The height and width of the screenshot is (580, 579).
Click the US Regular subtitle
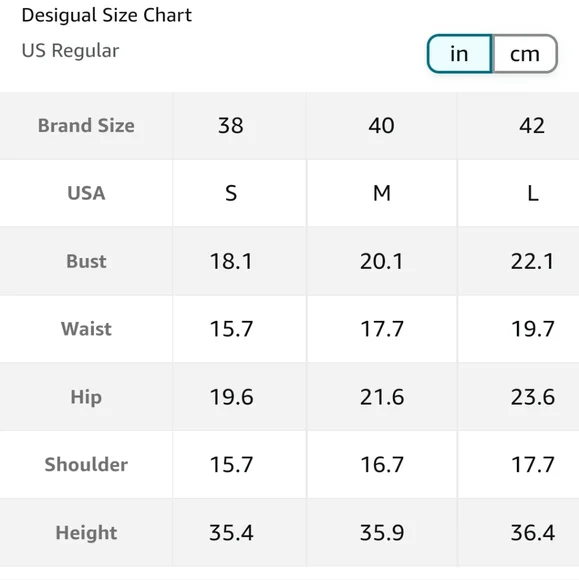click(x=70, y=50)
